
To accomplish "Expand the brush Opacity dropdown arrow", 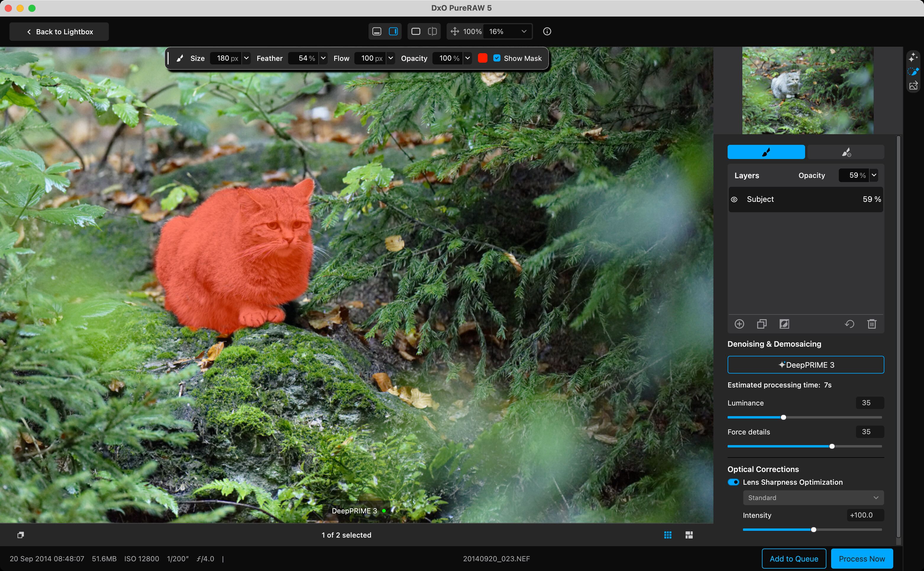I will 468,58.
